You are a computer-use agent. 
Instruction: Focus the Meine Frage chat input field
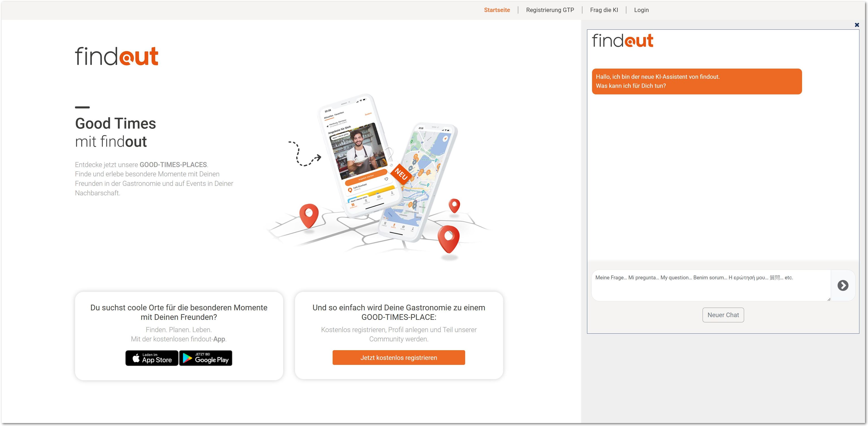pyautogui.click(x=711, y=285)
